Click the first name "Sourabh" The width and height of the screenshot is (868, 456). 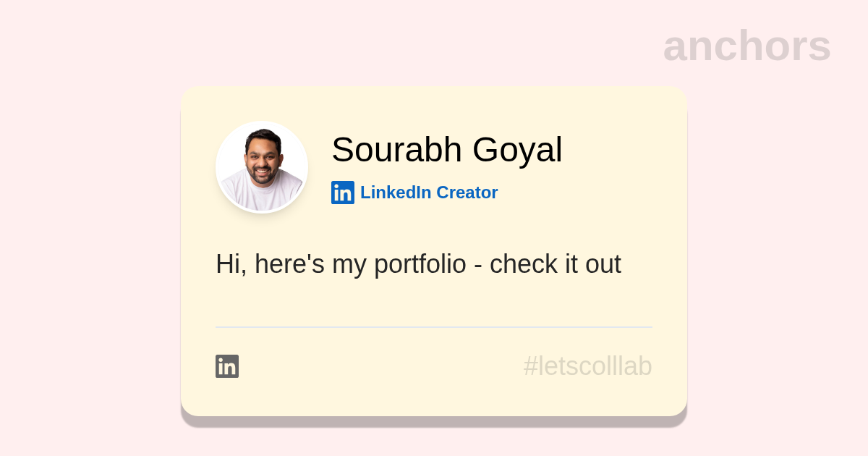tap(396, 150)
